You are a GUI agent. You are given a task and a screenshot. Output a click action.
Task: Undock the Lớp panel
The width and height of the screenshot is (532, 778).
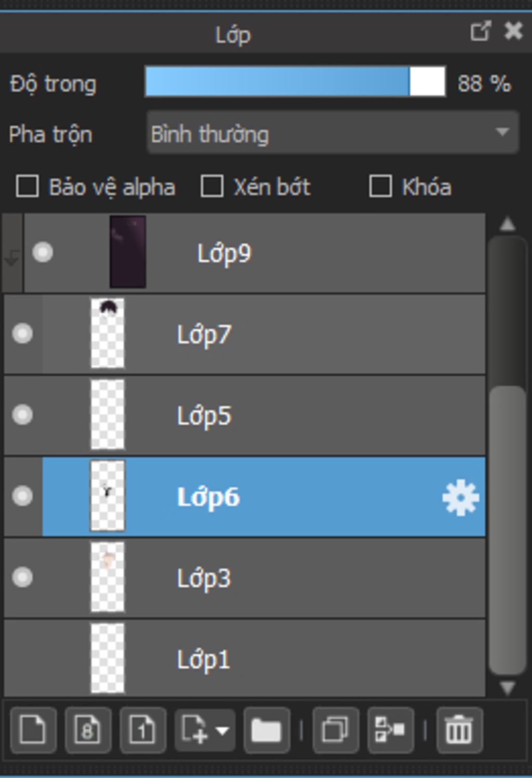[x=481, y=31]
